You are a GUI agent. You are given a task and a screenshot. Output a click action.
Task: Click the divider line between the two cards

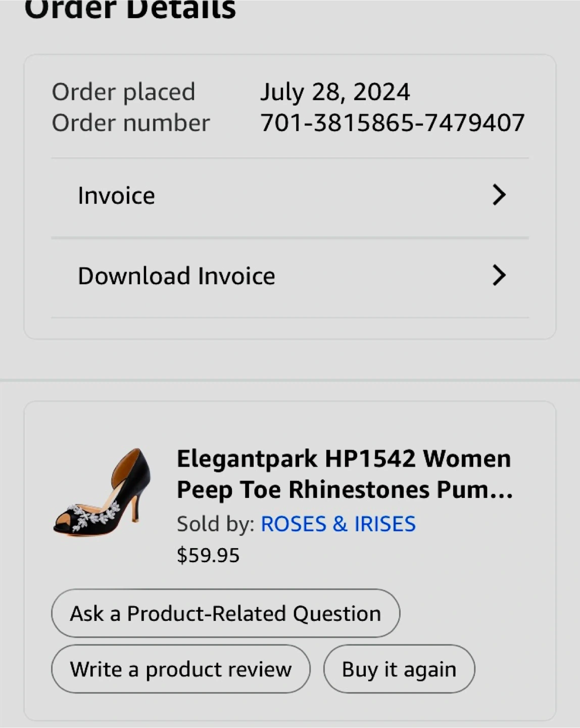(290, 380)
